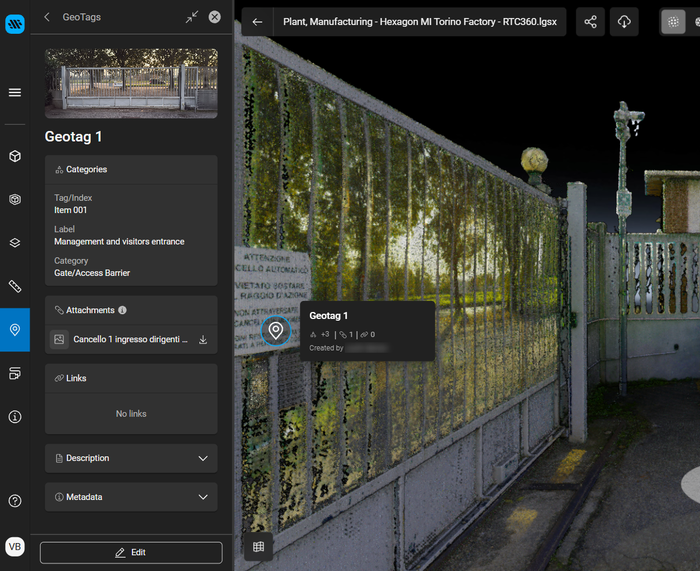Click the cloud download icon

[624, 22]
